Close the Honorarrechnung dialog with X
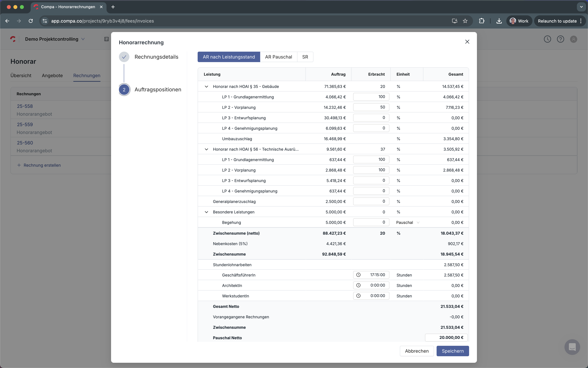The width and height of the screenshot is (588, 368). (x=467, y=42)
